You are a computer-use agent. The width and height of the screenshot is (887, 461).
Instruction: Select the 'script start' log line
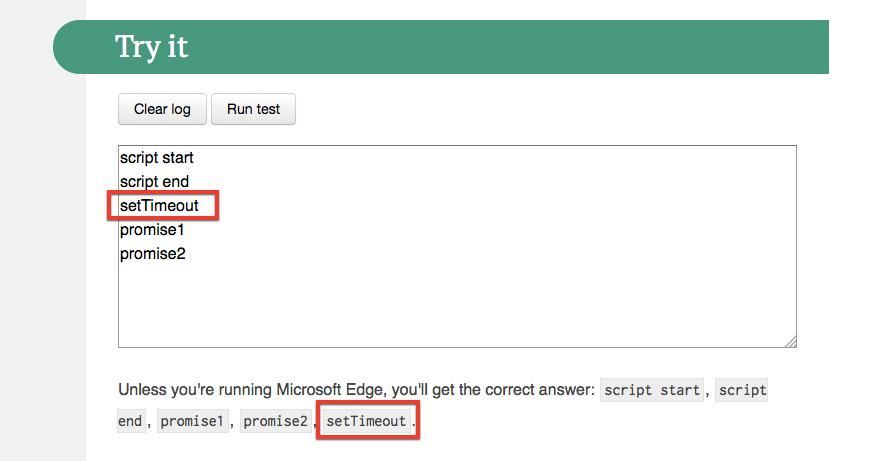(157, 158)
